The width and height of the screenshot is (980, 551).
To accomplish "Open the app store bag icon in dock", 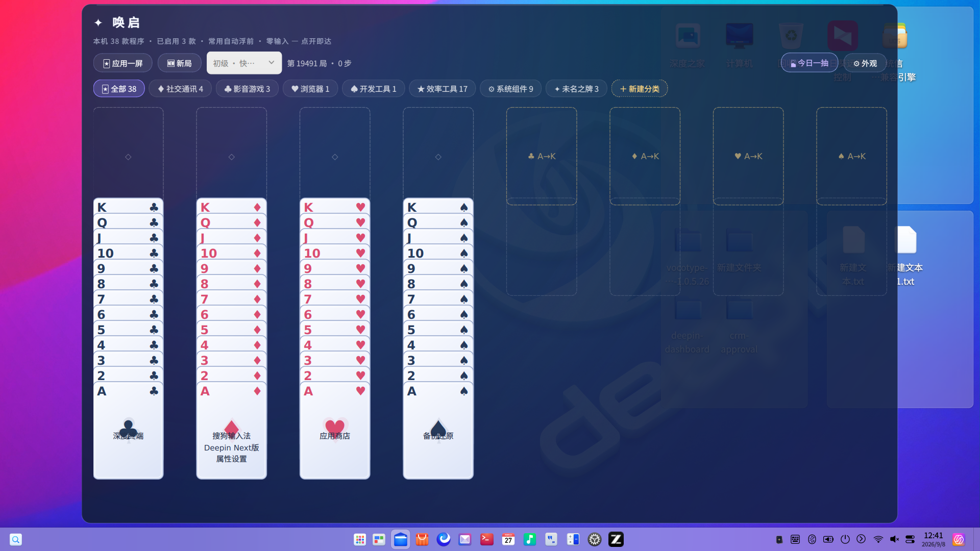I will (422, 539).
